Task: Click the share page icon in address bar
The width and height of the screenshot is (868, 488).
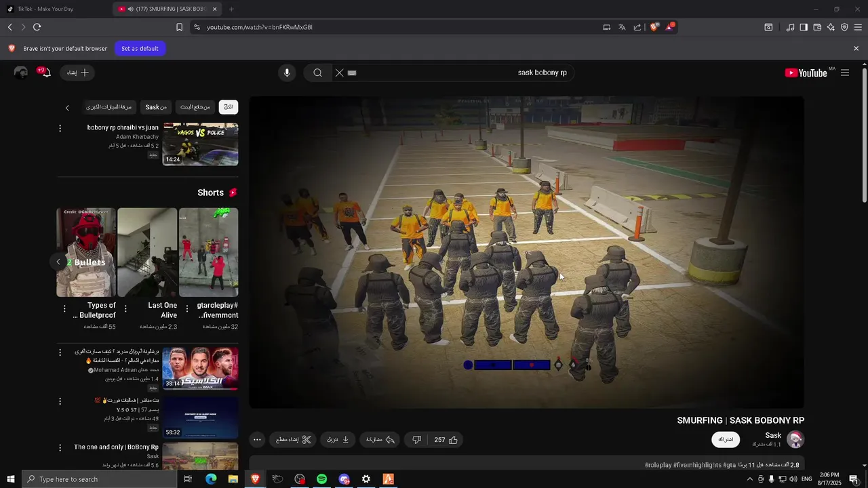Action: [637, 27]
